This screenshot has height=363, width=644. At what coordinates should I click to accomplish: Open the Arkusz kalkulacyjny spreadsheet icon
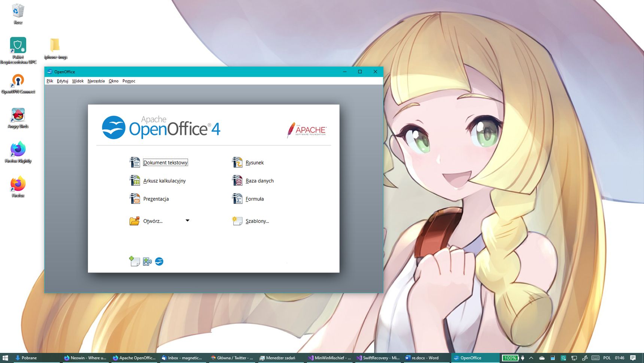(134, 181)
